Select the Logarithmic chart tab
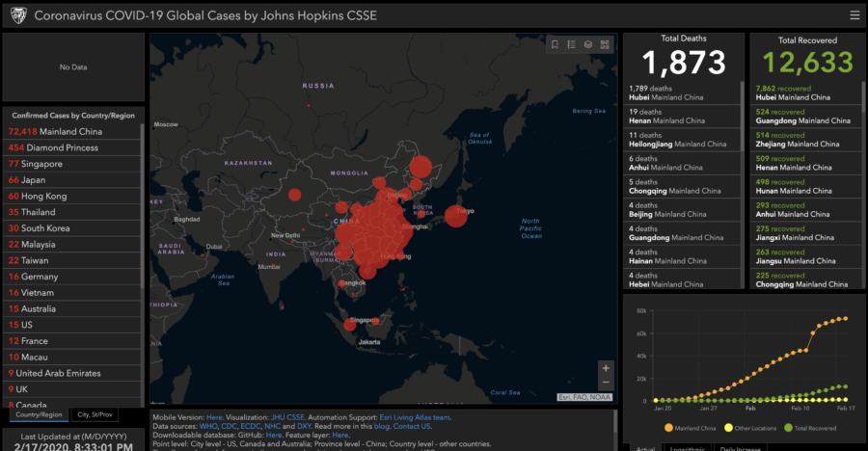868x451 pixels. (x=688, y=448)
